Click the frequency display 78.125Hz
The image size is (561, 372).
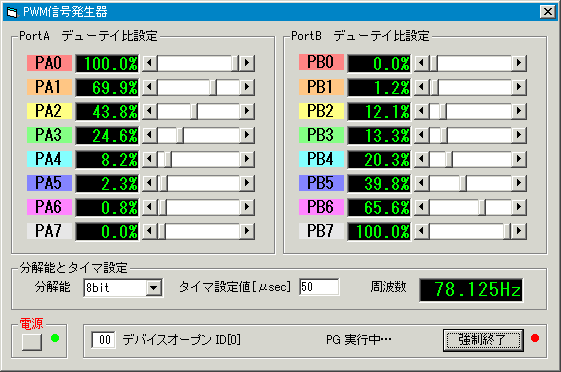(x=471, y=290)
